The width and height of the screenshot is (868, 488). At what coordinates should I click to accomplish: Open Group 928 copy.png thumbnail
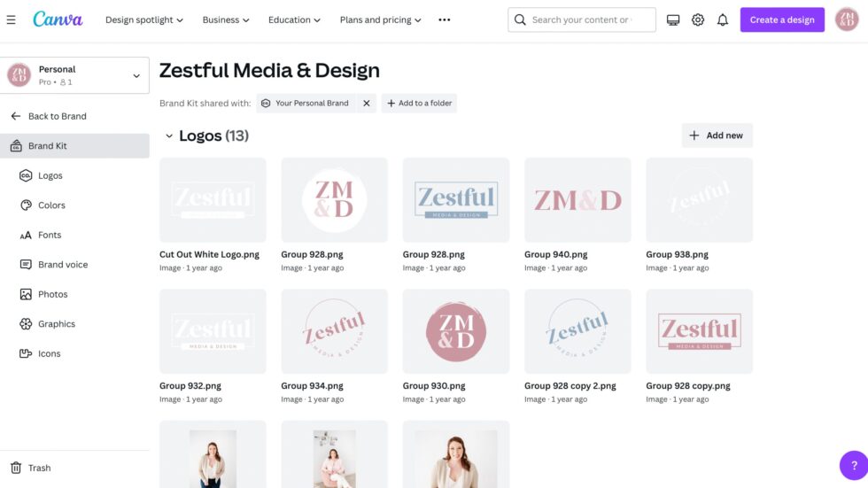[699, 331]
